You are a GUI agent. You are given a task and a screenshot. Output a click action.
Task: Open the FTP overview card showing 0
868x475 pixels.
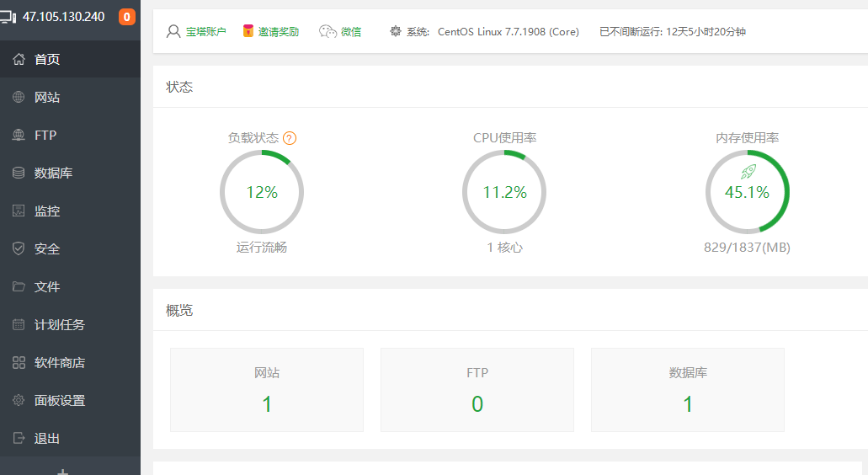point(477,390)
